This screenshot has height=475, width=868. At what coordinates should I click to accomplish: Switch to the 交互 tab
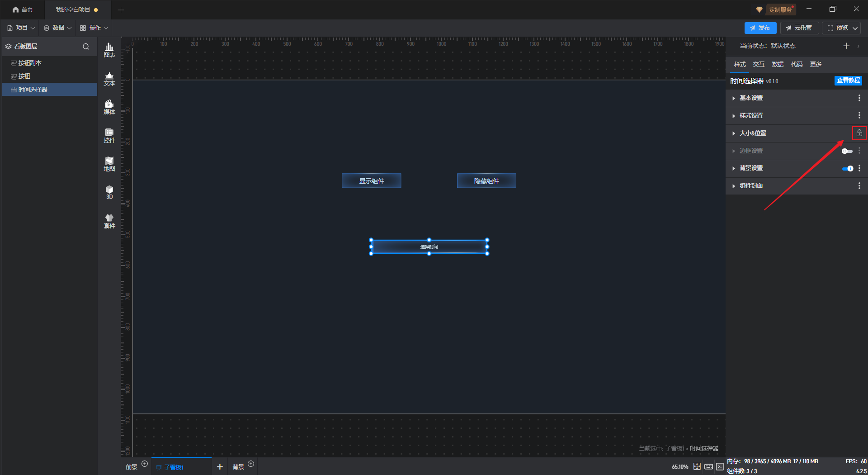click(759, 64)
